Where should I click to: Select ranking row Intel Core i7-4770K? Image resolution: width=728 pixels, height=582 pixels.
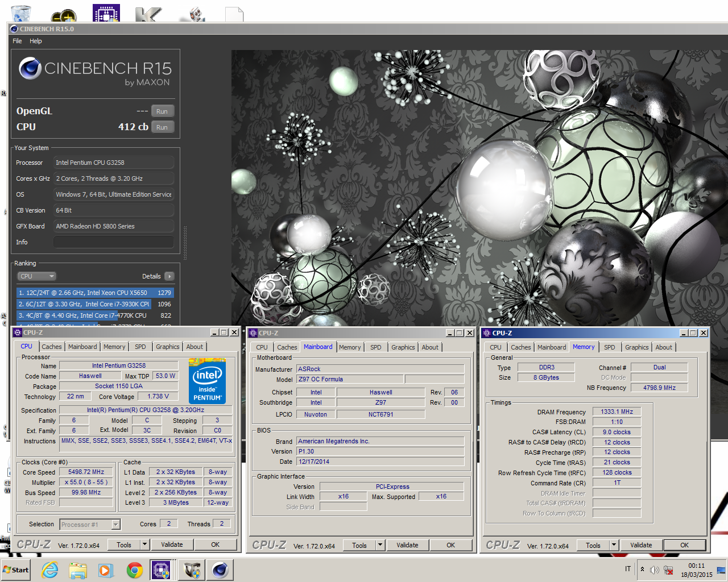point(95,315)
